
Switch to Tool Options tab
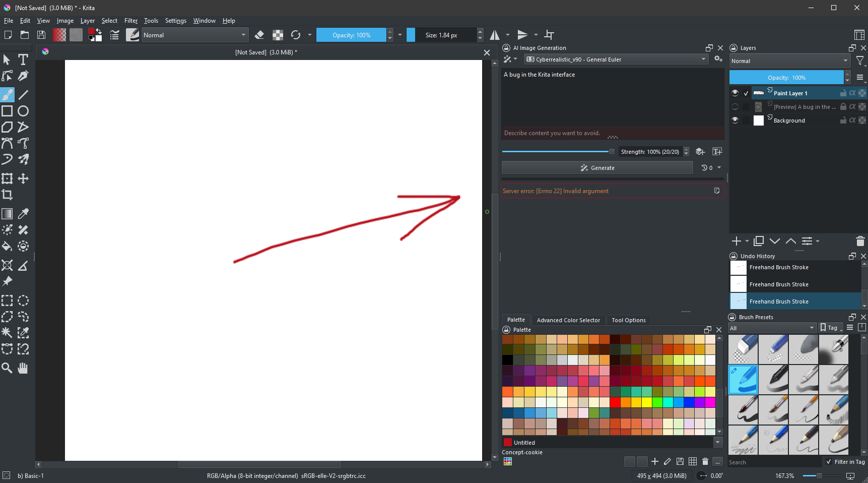tap(629, 320)
